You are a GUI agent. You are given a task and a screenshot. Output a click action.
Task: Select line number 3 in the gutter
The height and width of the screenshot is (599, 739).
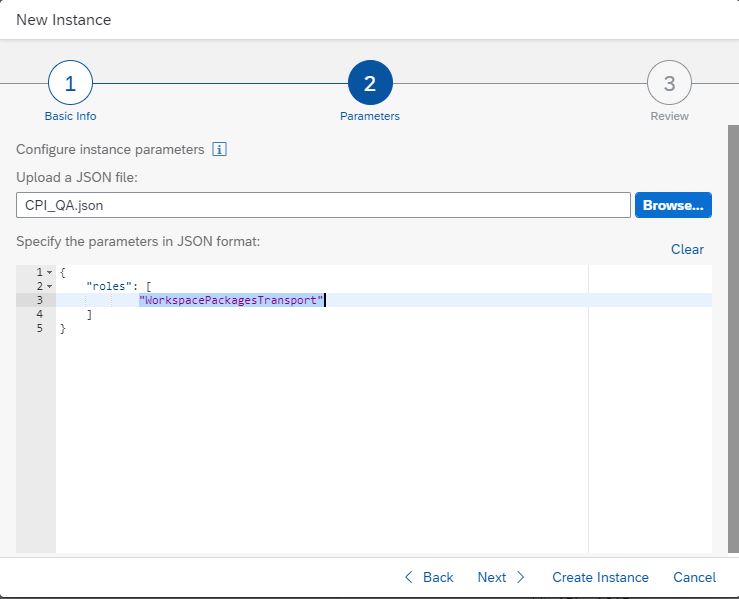coord(40,300)
